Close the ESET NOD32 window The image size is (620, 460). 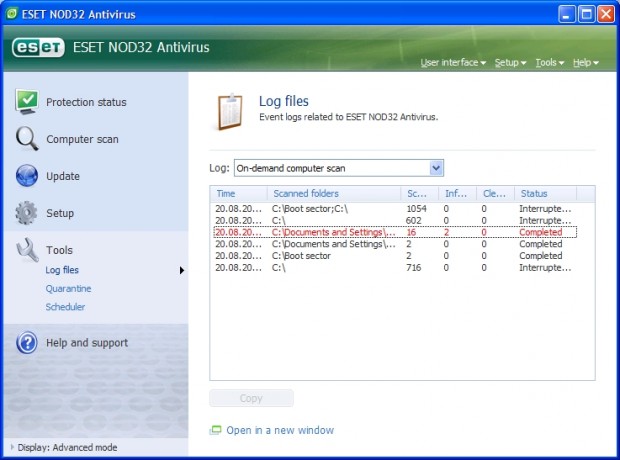coord(606,14)
